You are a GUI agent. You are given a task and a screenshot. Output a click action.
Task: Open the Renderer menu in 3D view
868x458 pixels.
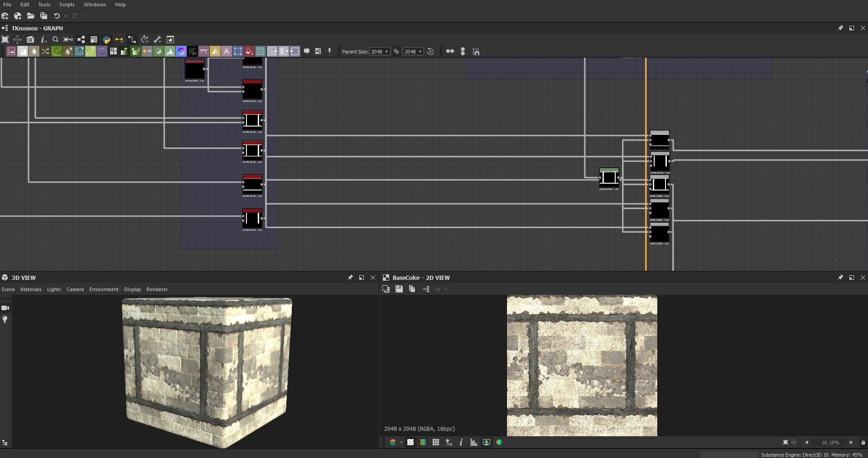tap(157, 289)
